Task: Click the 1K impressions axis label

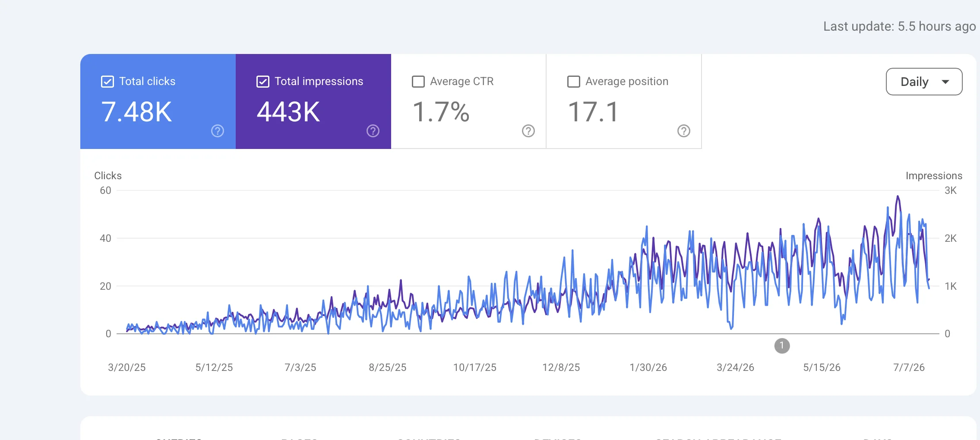Action: point(951,286)
